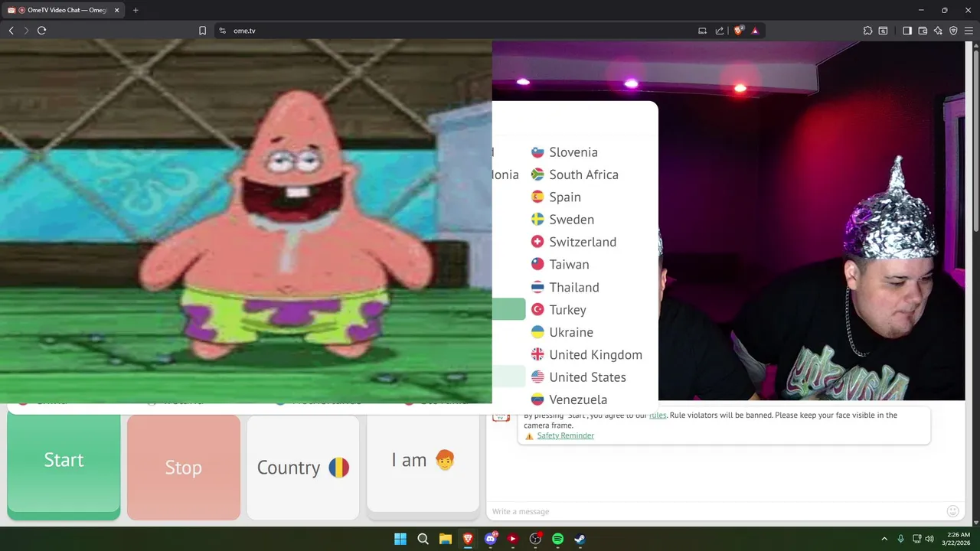
Task: Open Windows taskbar Search
Action: [423, 539]
